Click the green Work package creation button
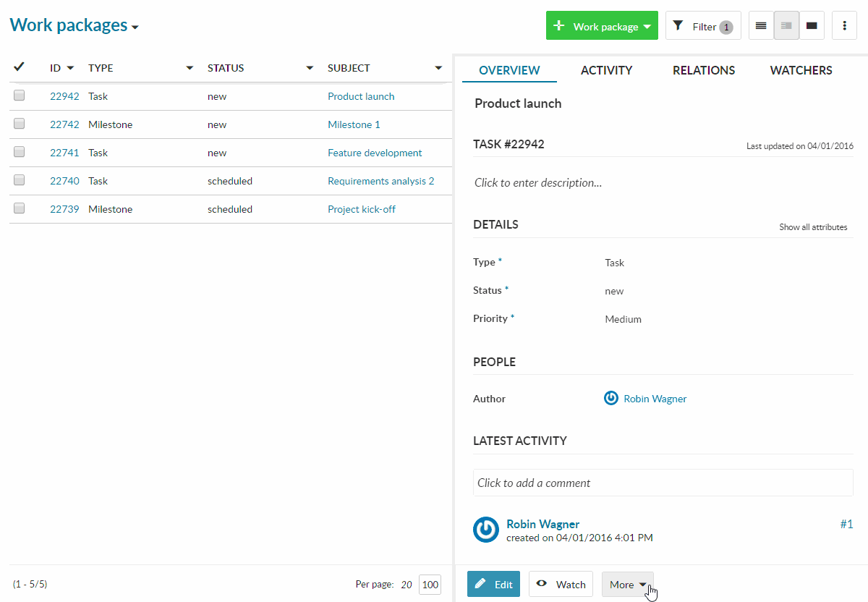 (x=602, y=25)
